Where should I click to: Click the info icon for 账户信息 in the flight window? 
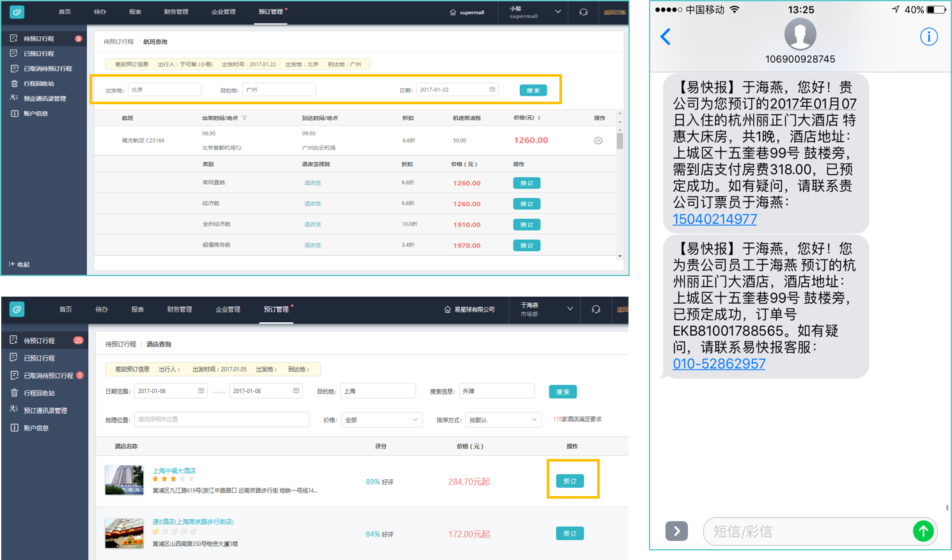tap(14, 113)
